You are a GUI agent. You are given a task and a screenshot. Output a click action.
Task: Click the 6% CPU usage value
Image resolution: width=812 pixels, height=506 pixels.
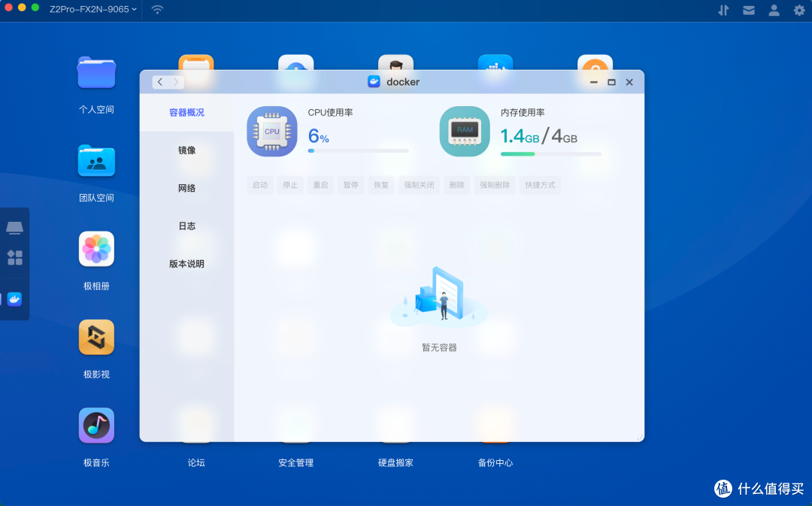point(319,136)
